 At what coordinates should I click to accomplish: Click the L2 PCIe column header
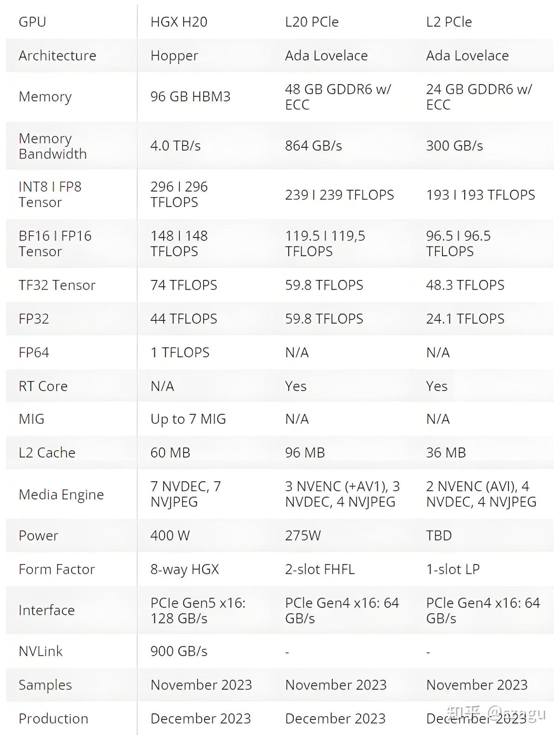(x=448, y=22)
